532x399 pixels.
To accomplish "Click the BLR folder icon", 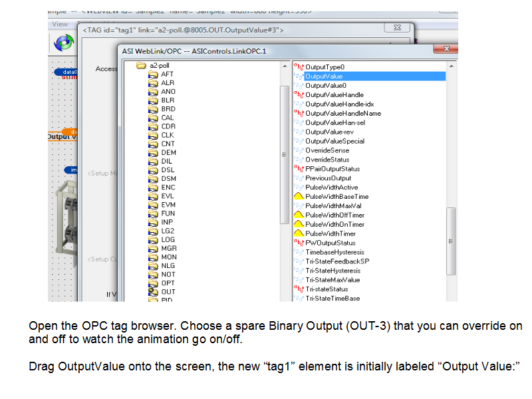I will 153,100.
